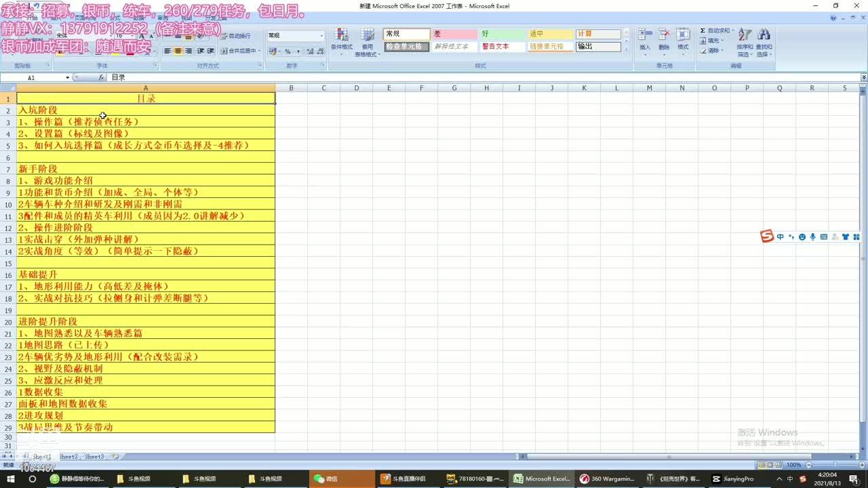Switch to the Sheet2 tab

coord(68,457)
